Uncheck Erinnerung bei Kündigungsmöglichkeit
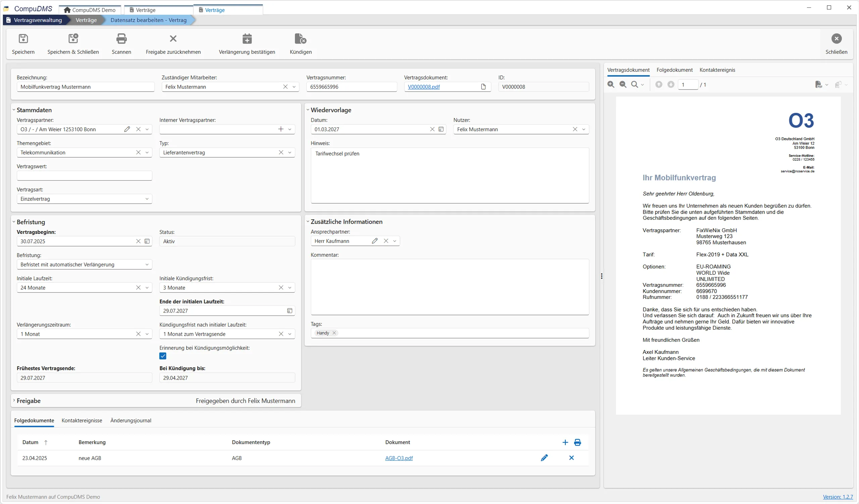Image resolution: width=859 pixels, height=504 pixels. (x=163, y=356)
